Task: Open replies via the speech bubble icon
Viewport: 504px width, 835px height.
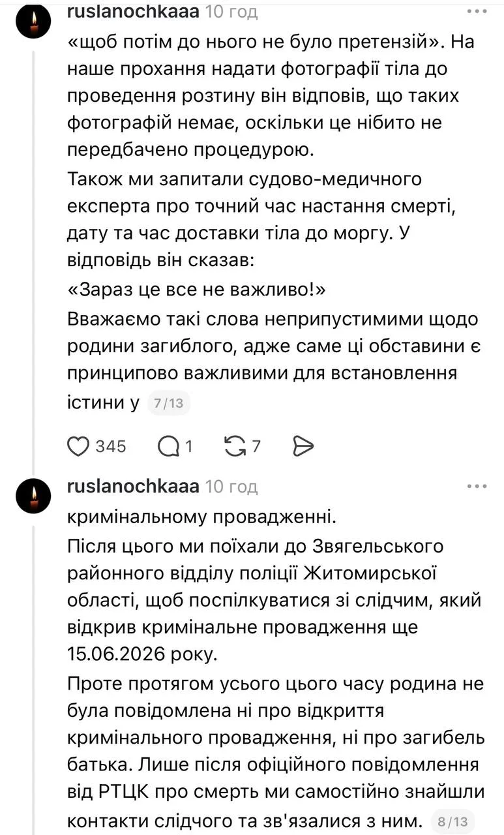Action: (169, 446)
